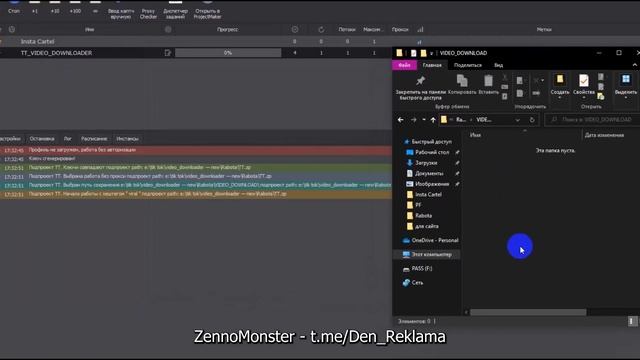Click the VIDE... breadcrumb in the address bar
Image resolution: width=640 pixels, height=360 pixels.
(484, 120)
